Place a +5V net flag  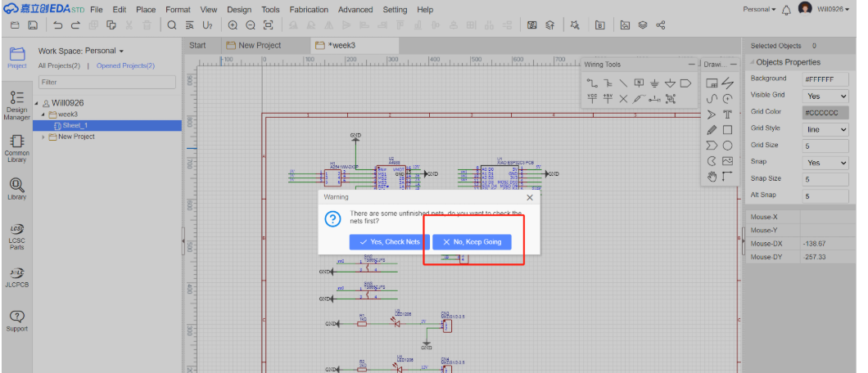[608, 99]
